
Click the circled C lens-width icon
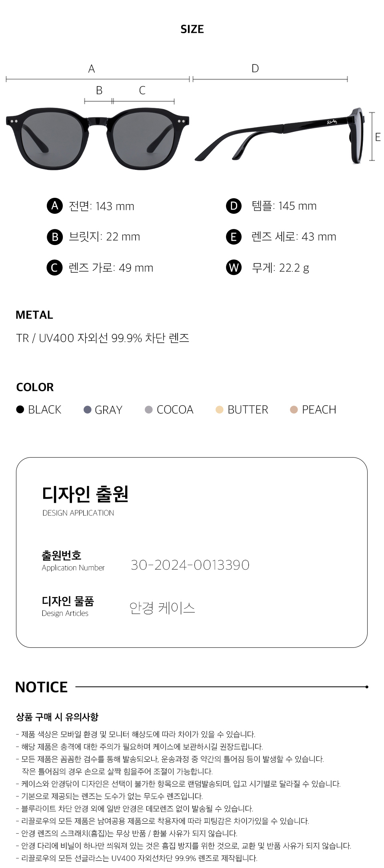pyautogui.click(x=55, y=268)
